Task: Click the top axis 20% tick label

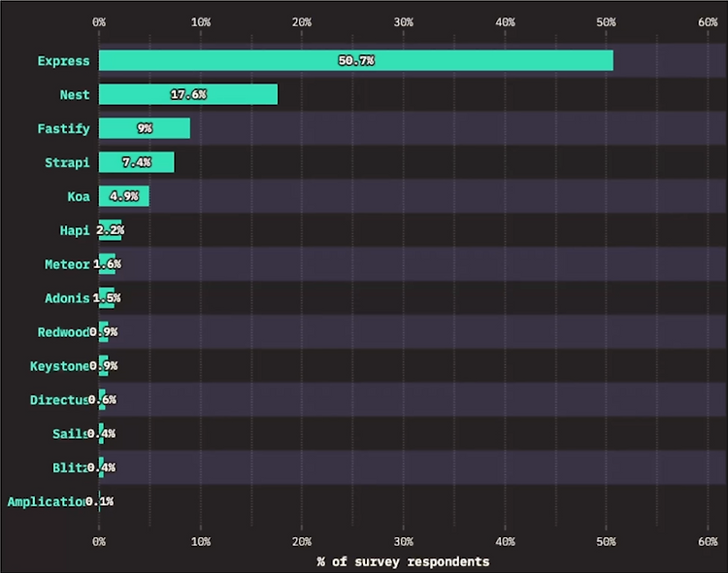Action: (x=302, y=21)
